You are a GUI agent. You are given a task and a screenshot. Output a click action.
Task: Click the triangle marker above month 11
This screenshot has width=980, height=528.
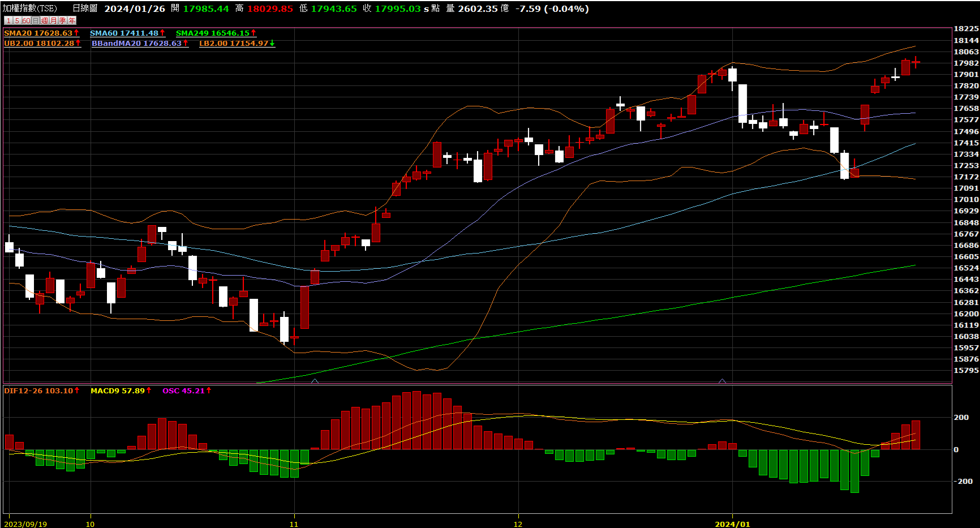315,381
